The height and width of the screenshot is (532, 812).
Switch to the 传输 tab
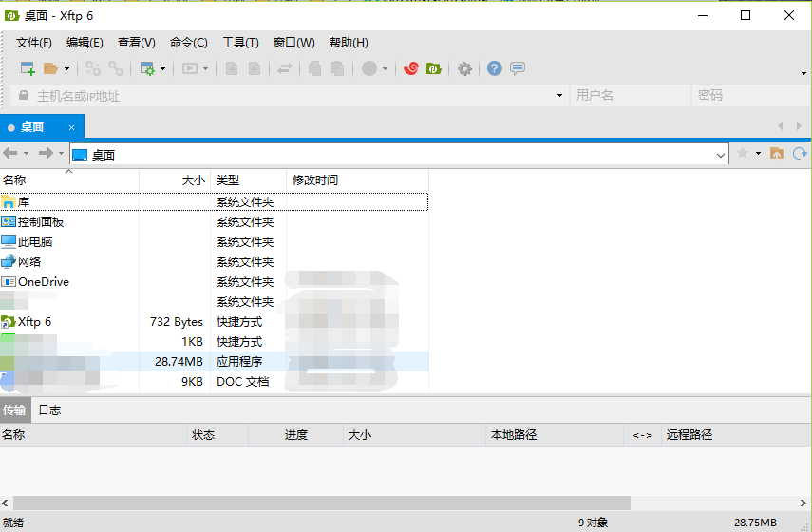[x=14, y=409]
